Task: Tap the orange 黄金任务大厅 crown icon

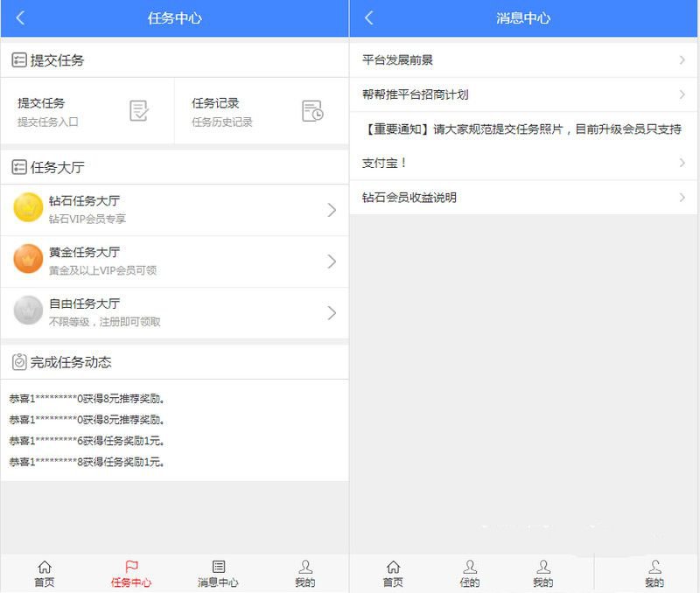Action: coord(28,259)
